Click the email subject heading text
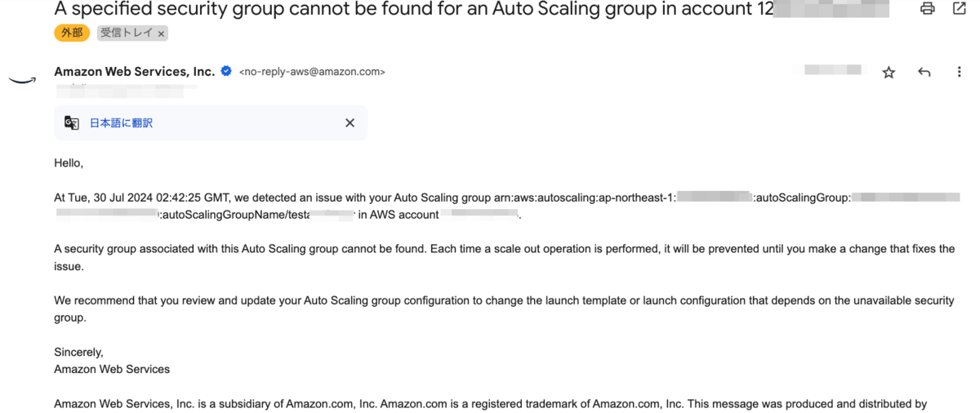 (408, 10)
